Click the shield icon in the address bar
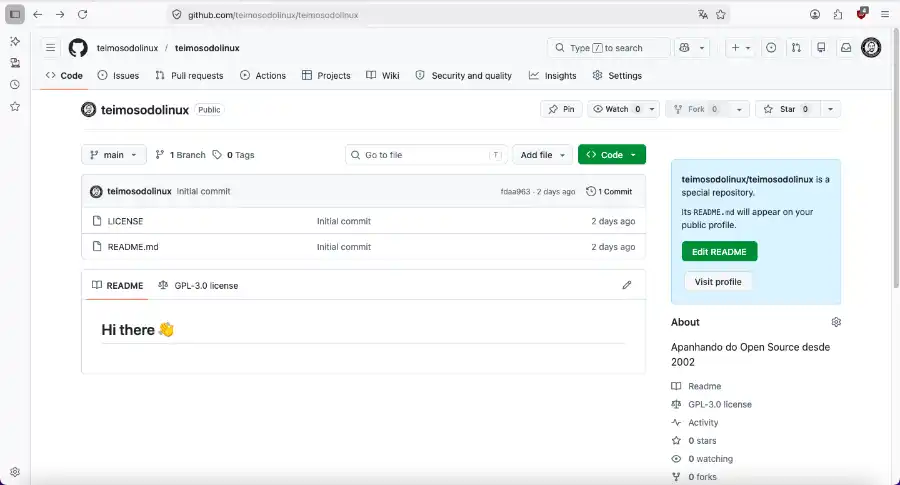Viewport: 900px width, 485px height. pos(177,14)
